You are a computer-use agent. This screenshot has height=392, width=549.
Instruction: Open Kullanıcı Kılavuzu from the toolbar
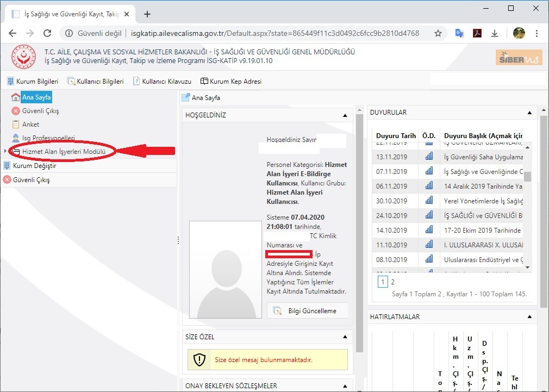point(162,81)
